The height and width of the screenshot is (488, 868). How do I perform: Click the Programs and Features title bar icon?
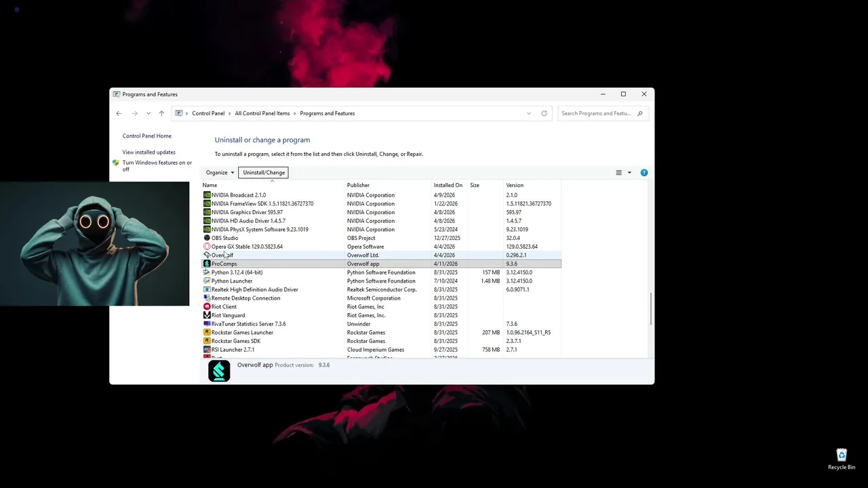click(117, 94)
